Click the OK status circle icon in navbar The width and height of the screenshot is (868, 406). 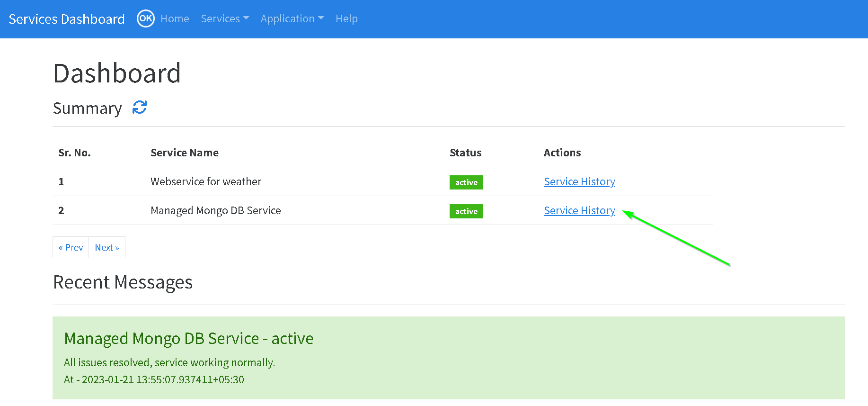[146, 18]
